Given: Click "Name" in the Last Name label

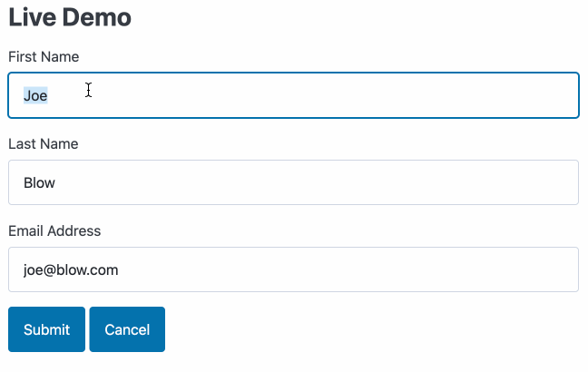Looking at the screenshot, I should tap(58, 143).
